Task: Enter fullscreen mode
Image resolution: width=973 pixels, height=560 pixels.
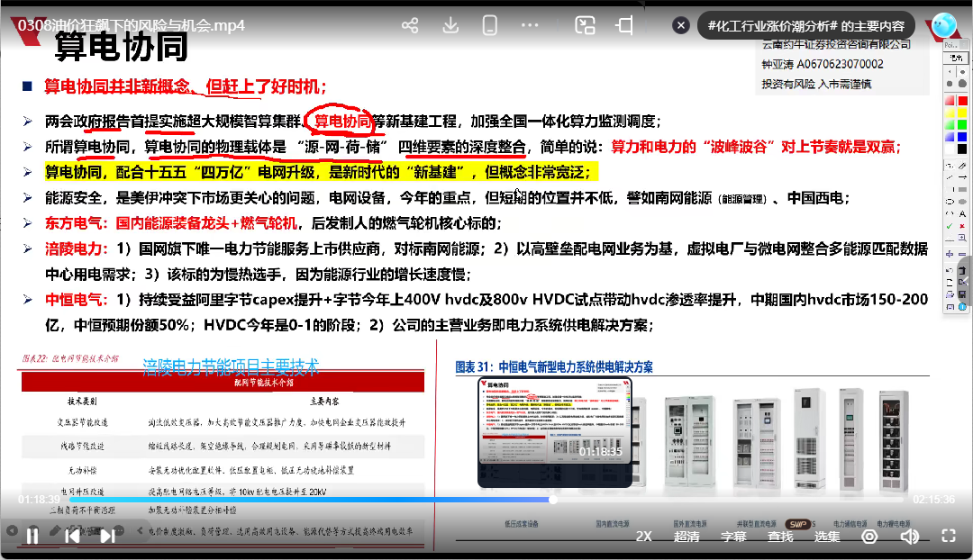Action: pyautogui.click(x=948, y=537)
